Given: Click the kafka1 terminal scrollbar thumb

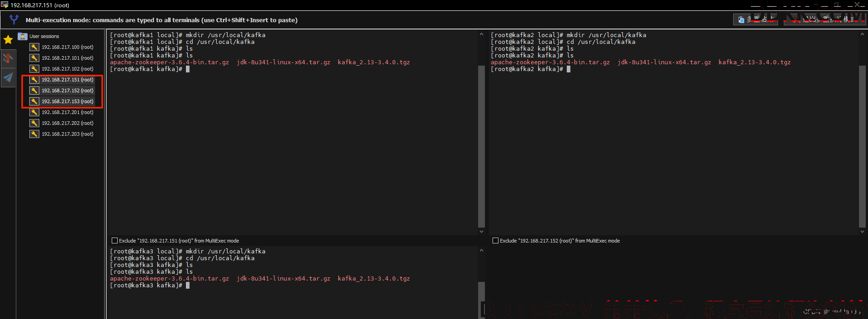Looking at the screenshot, I should pos(481,146).
